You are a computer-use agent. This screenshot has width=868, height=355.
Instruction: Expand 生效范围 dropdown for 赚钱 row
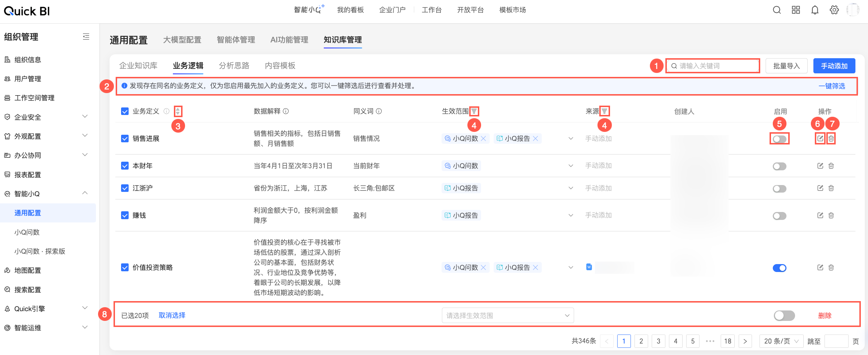(x=571, y=215)
